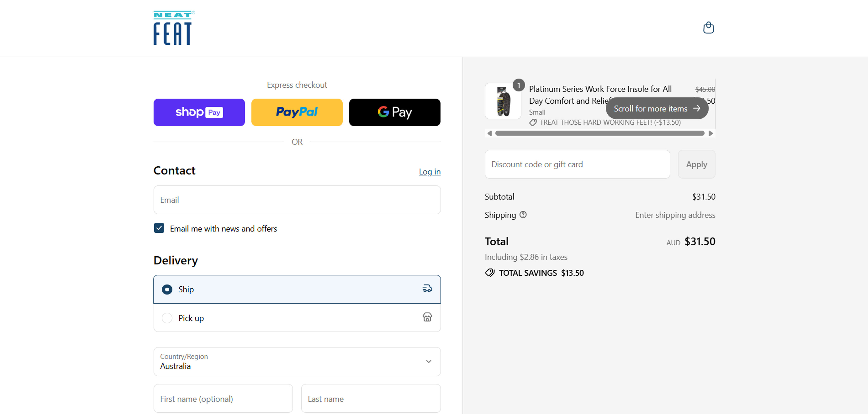This screenshot has height=414, width=868.
Task: Click the Total AUD $31.50 amount
Action: tap(691, 242)
